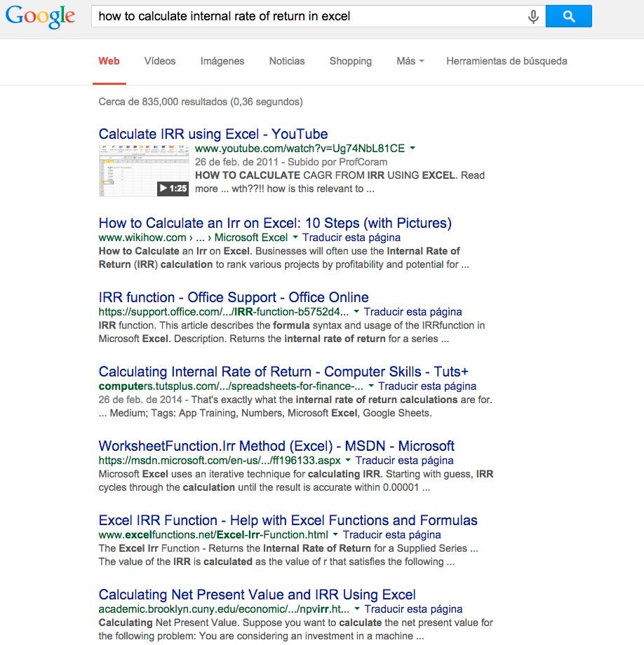
Task: Click the blue search magnifier button
Action: click(568, 16)
